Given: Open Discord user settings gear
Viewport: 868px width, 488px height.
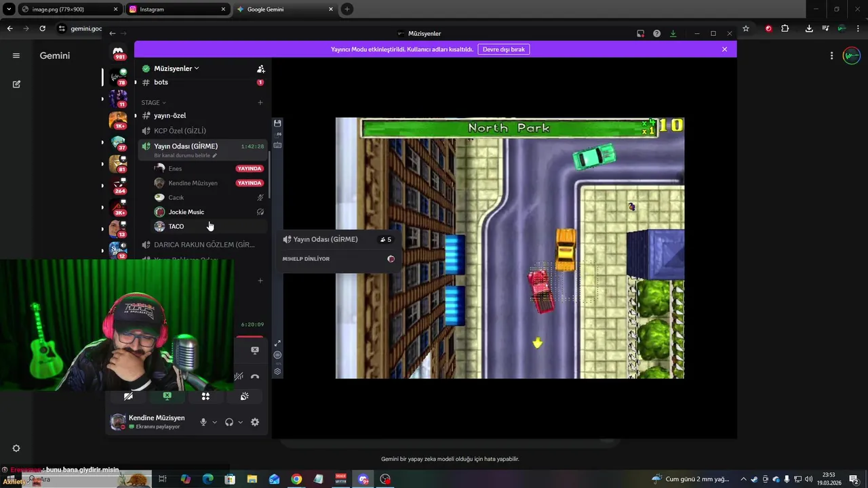Looking at the screenshot, I should pyautogui.click(x=255, y=422).
